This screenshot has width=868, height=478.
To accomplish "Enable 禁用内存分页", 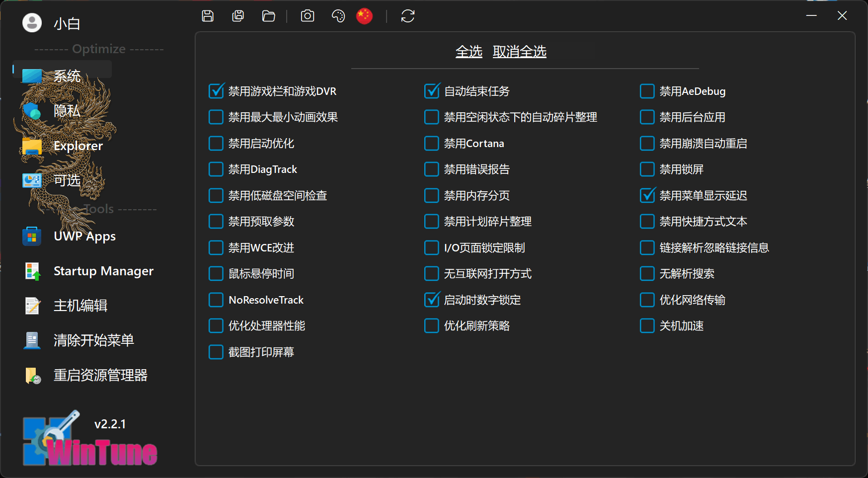I will (431, 196).
